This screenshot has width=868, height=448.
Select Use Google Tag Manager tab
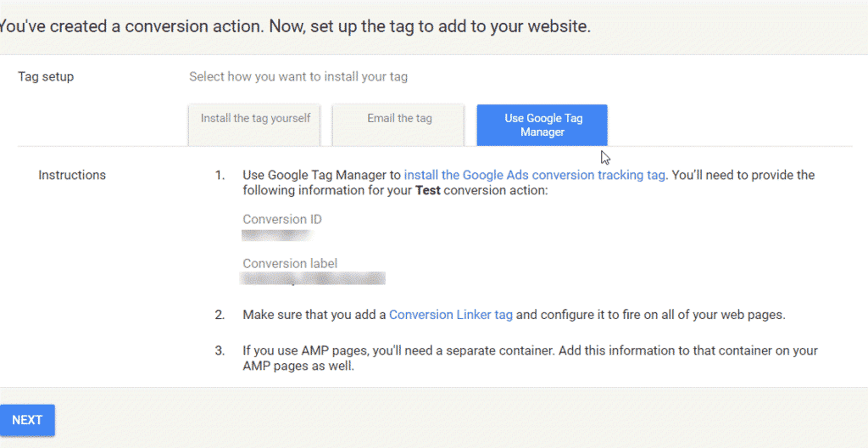[542, 126]
